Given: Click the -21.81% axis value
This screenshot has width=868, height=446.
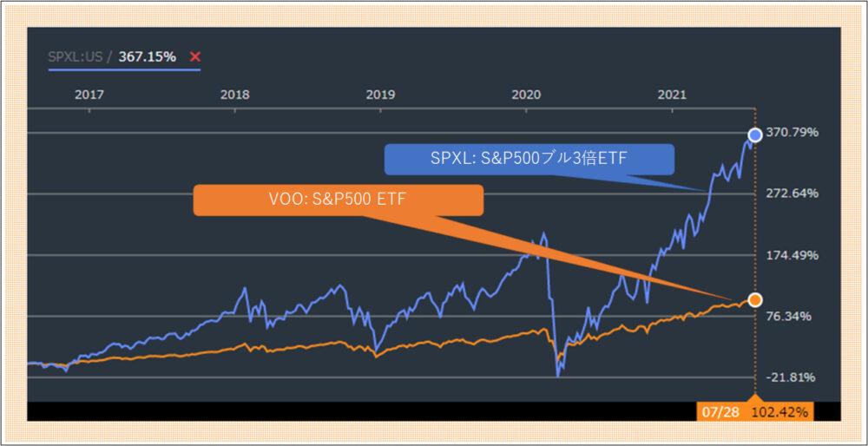Looking at the screenshot, I should [x=792, y=377].
